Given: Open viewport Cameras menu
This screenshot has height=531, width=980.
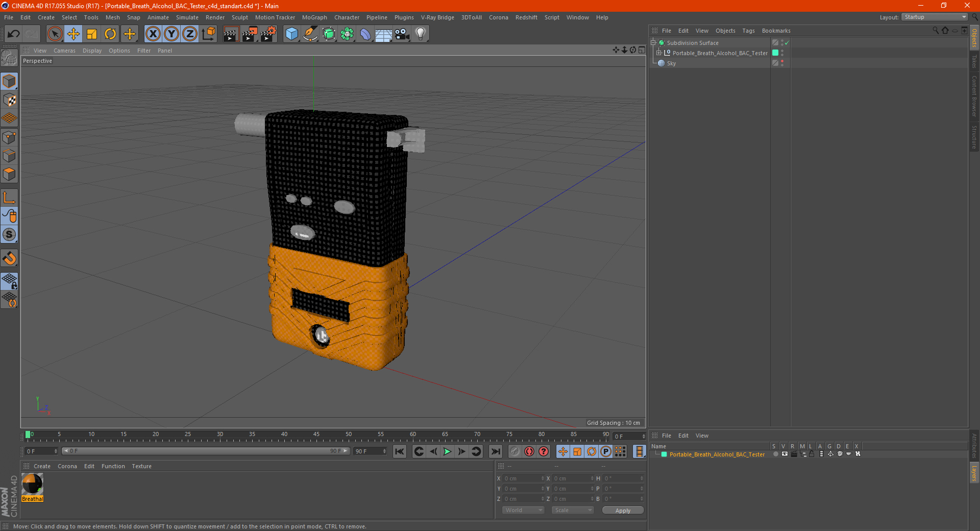Looking at the screenshot, I should (x=64, y=51).
